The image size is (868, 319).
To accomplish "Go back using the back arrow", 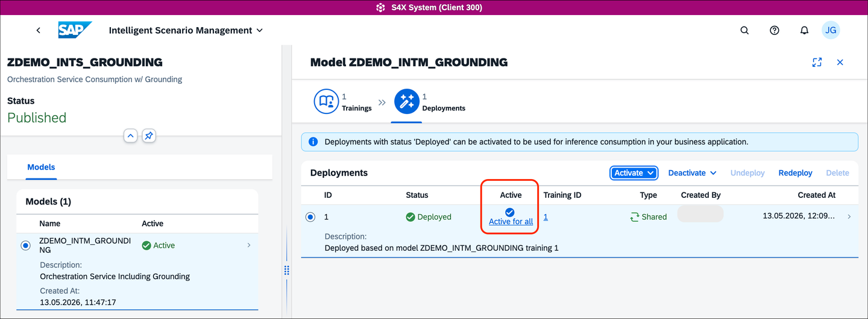I will (x=39, y=30).
